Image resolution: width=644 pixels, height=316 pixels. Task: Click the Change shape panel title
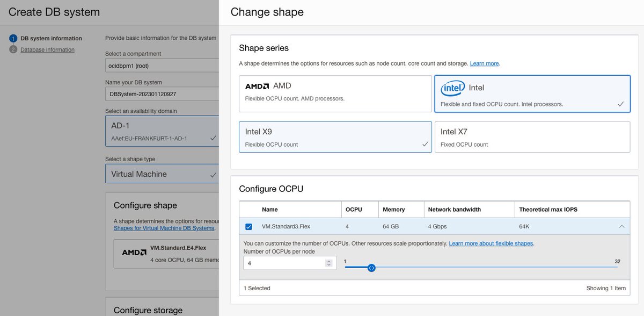pyautogui.click(x=267, y=12)
